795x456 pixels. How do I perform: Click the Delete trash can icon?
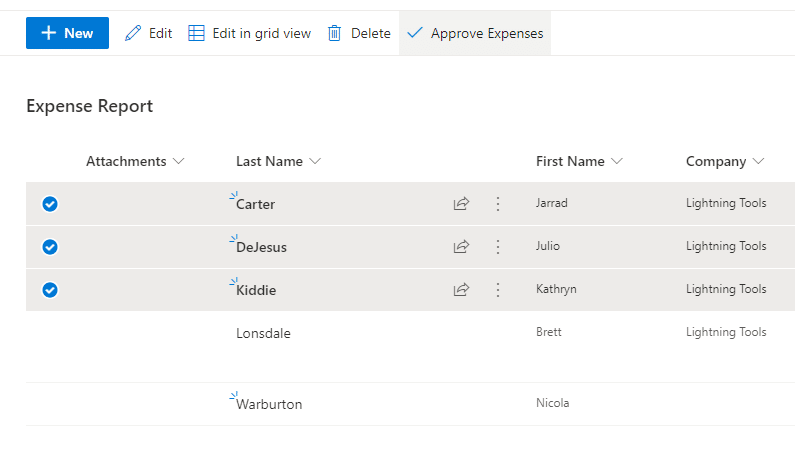[x=335, y=33]
